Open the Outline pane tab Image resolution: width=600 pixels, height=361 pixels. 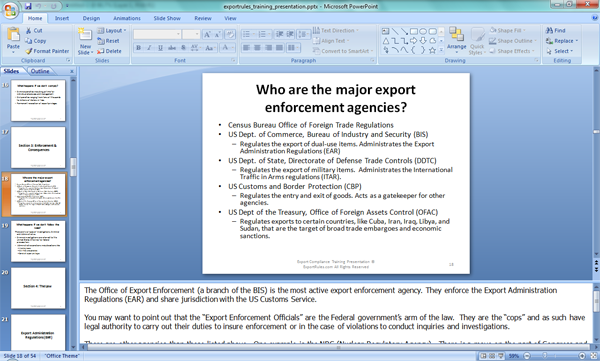40,71
